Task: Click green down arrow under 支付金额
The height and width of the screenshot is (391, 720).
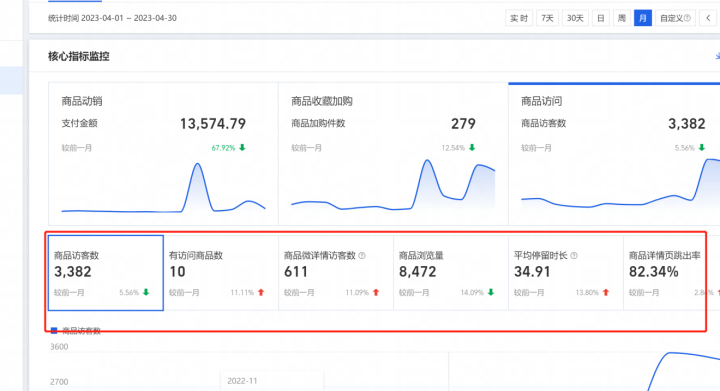Action: tap(242, 147)
